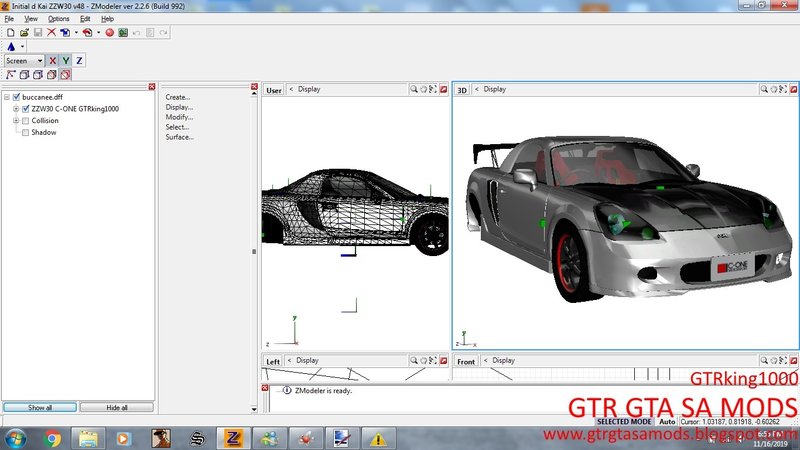Expand the ZZW30 C-ONE GTRking1000 node
Screen dimensions: 800x450
point(16,109)
